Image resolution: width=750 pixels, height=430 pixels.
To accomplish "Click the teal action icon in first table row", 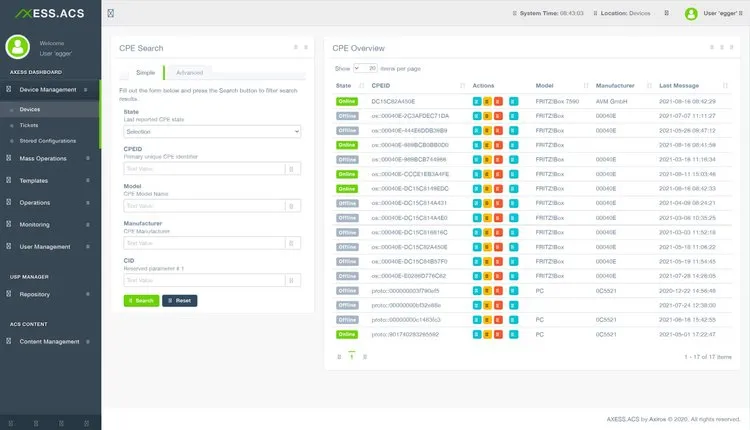I will 513,101.
